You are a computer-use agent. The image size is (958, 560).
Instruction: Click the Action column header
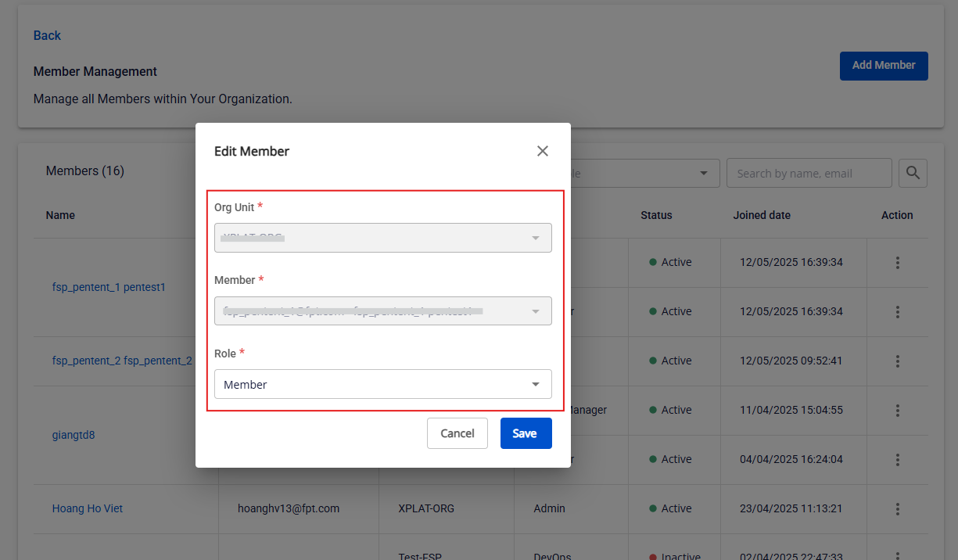tap(897, 215)
